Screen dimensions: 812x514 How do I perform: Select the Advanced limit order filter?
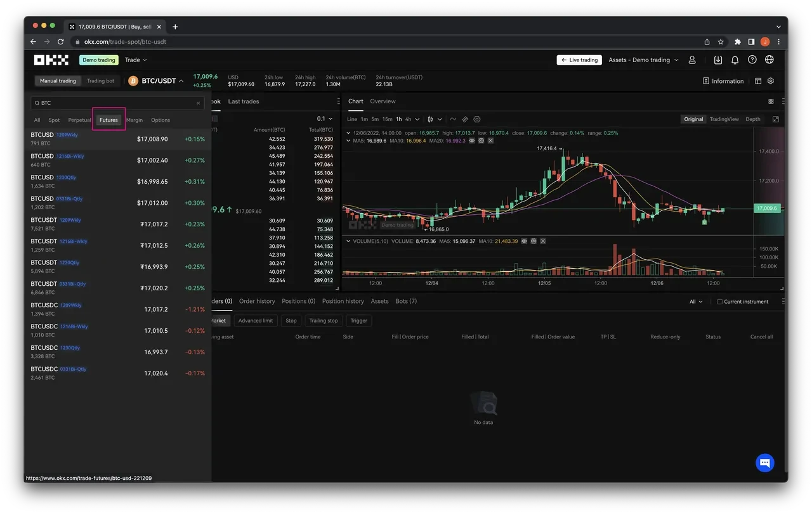point(256,321)
